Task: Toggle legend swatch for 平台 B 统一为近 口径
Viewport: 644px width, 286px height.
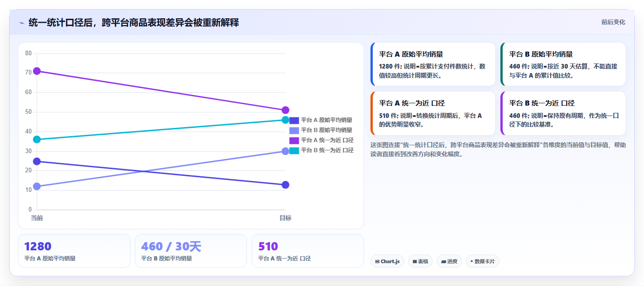Action: (x=294, y=150)
